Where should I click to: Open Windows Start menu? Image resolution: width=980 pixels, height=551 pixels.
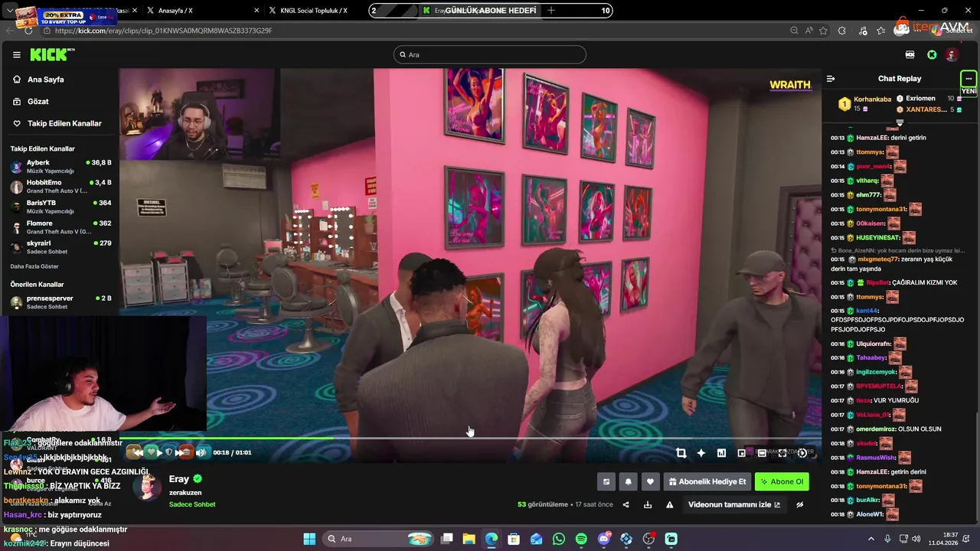pyautogui.click(x=309, y=539)
